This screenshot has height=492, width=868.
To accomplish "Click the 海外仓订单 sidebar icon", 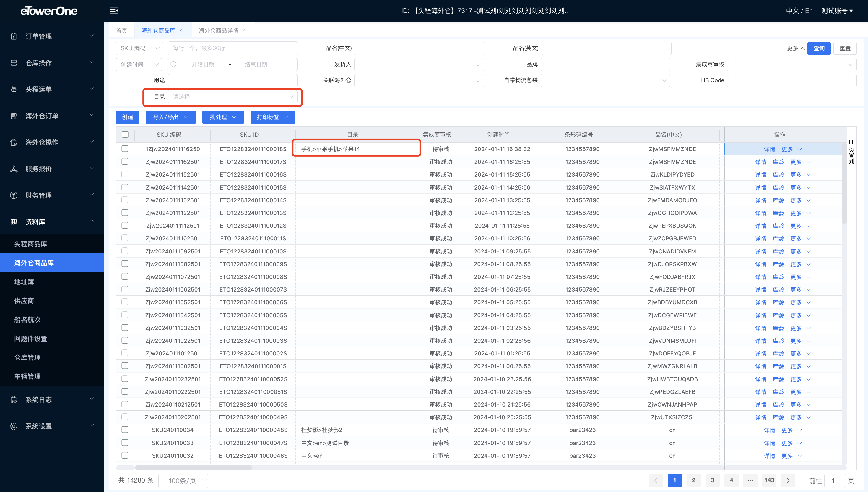I will click(x=14, y=116).
